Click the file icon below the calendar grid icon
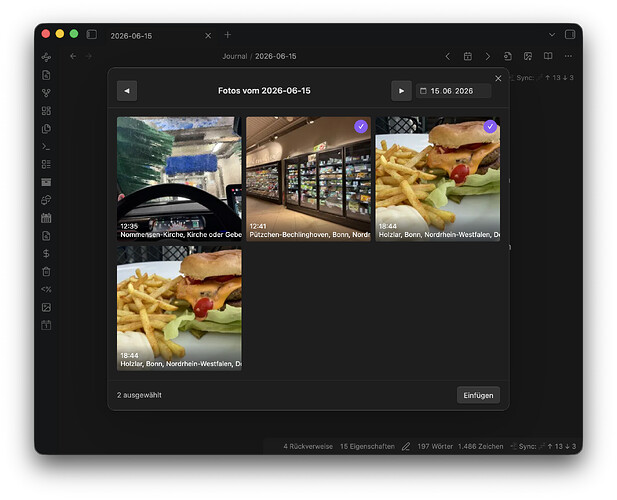 coord(46,236)
